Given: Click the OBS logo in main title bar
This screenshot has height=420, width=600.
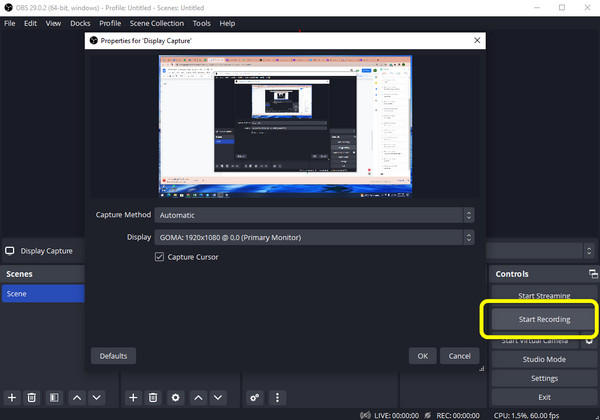Looking at the screenshot, I should (8, 8).
